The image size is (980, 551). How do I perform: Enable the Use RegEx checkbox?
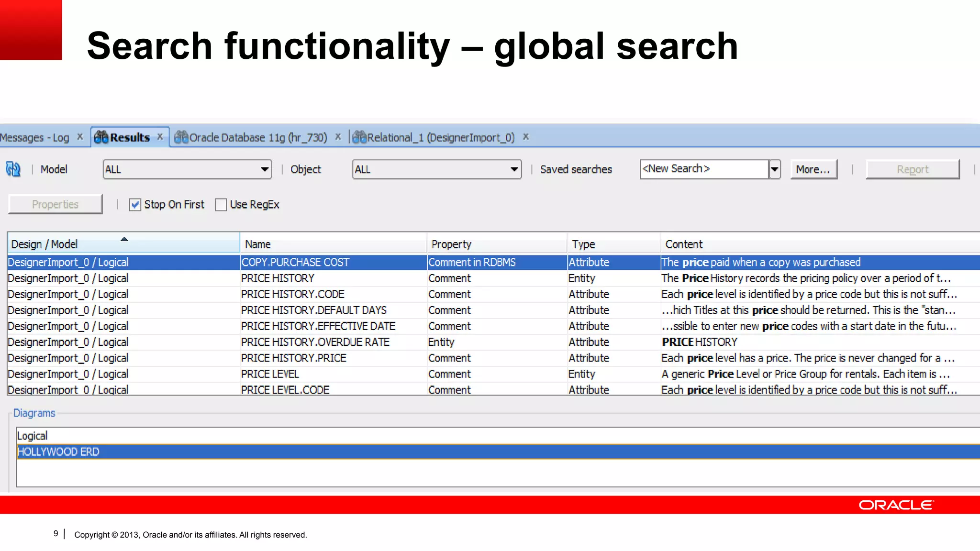coord(221,205)
